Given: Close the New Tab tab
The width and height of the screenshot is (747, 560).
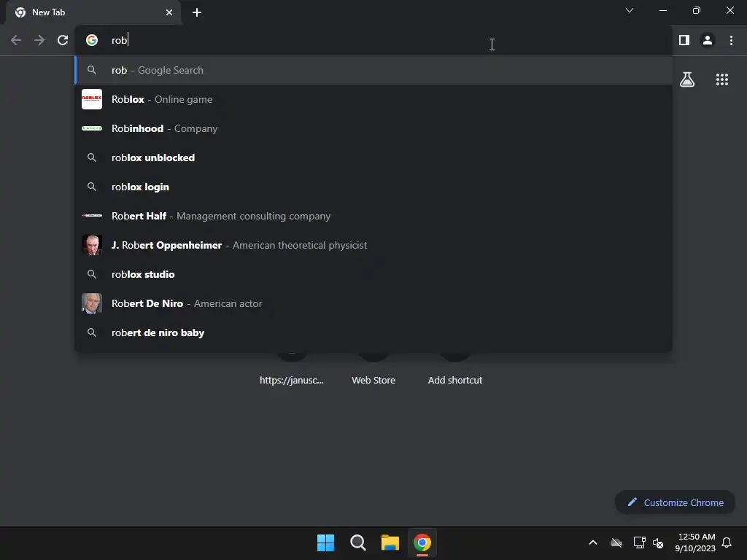Looking at the screenshot, I should point(169,12).
